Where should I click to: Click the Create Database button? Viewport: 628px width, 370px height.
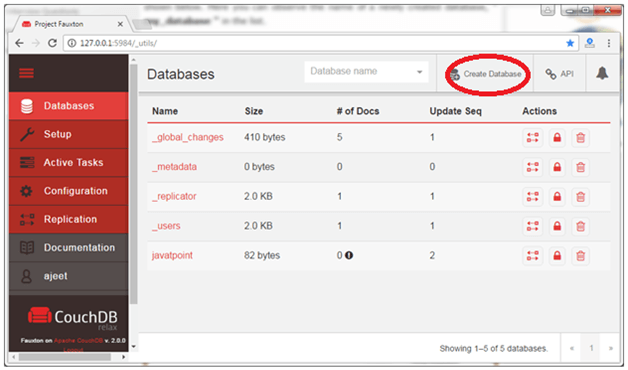point(485,74)
